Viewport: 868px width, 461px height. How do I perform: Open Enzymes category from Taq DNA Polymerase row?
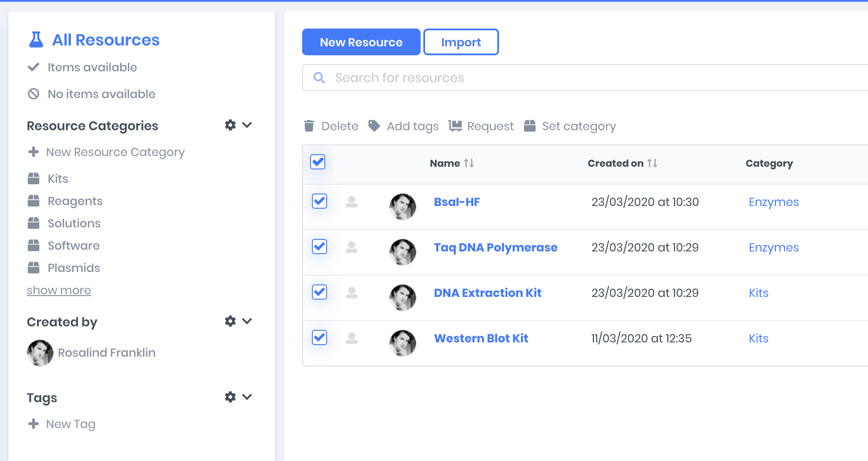[774, 247]
